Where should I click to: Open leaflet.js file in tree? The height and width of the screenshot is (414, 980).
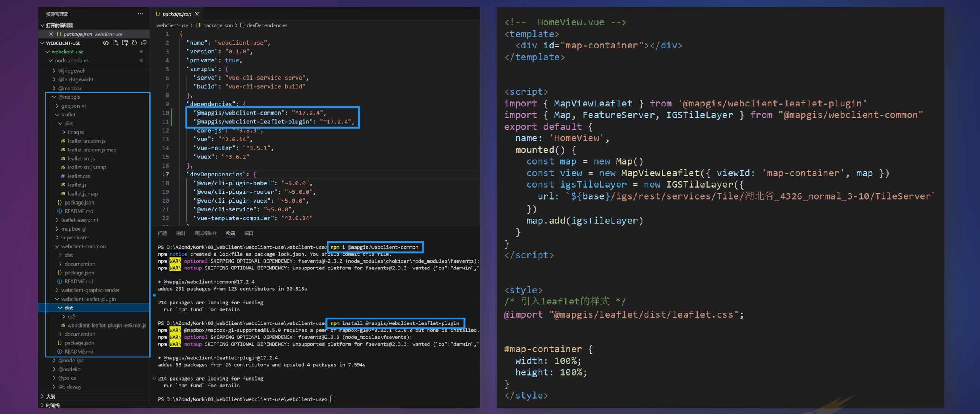point(77,185)
